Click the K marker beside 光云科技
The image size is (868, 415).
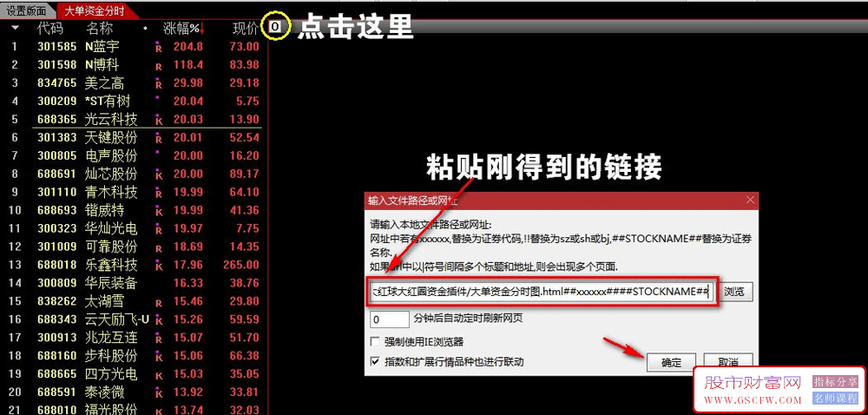click(x=159, y=121)
